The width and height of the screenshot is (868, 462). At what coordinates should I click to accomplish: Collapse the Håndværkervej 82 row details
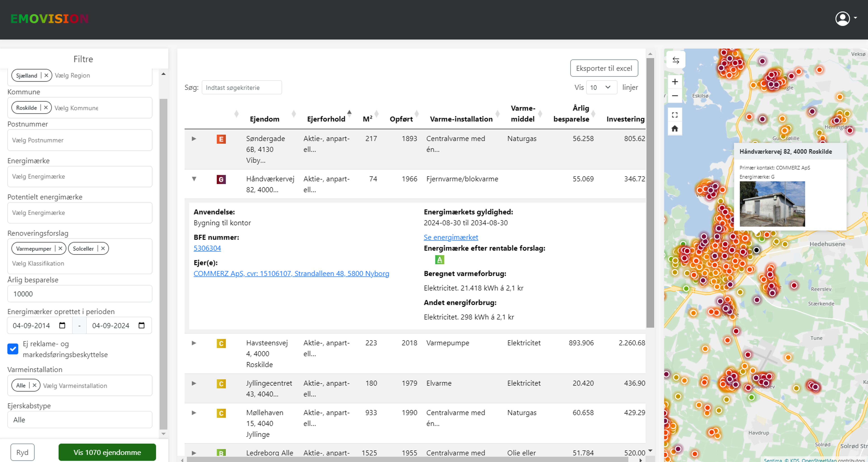coord(194,179)
